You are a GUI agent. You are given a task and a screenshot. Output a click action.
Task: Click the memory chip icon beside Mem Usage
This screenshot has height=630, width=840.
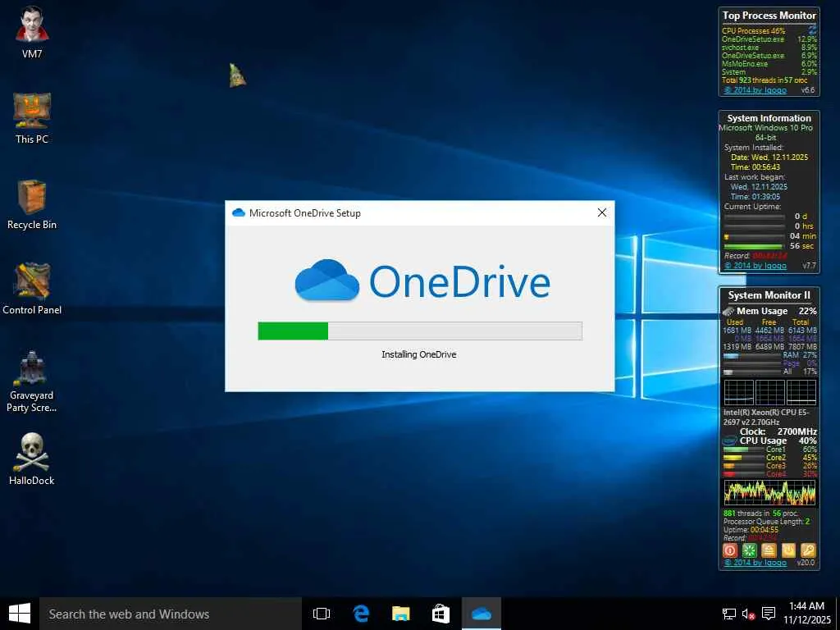click(x=728, y=311)
